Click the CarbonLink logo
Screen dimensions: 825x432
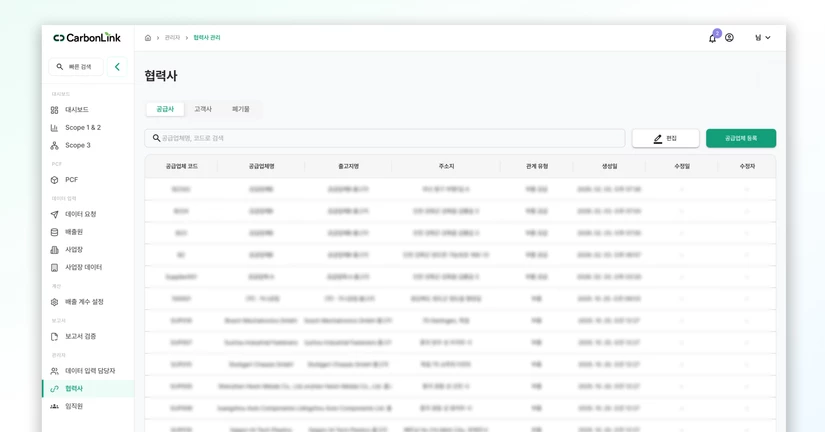pyautogui.click(x=87, y=37)
